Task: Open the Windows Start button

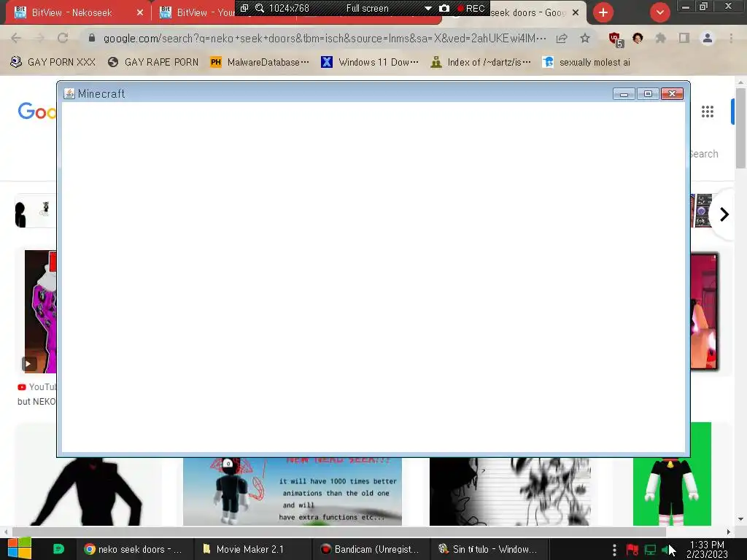Action: 19,548
